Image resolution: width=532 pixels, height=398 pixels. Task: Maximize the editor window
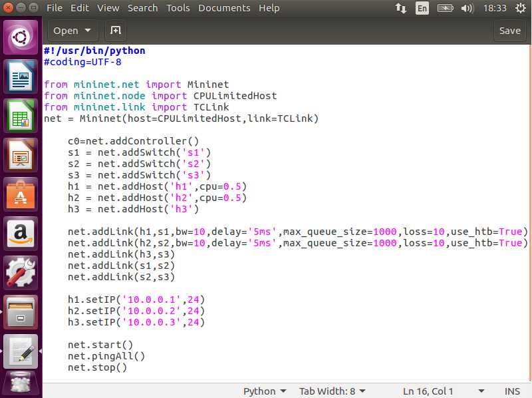(33, 7)
